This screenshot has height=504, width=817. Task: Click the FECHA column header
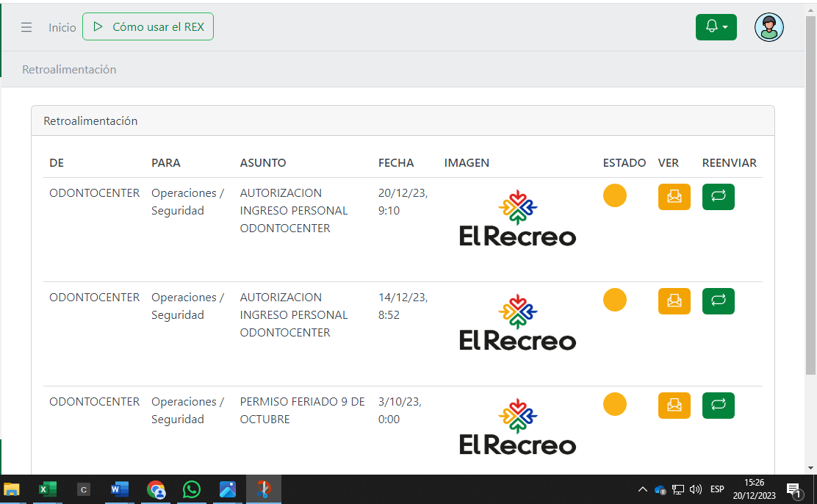[x=396, y=162]
